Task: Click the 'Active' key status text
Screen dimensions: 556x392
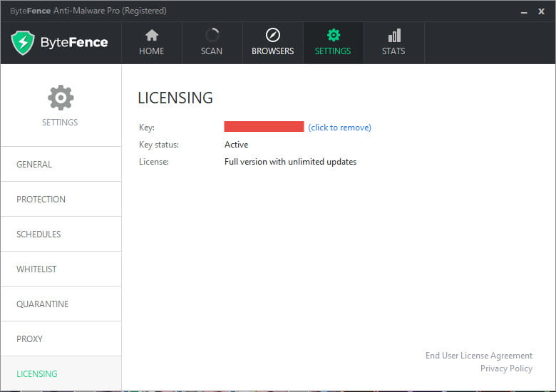Action: point(236,145)
